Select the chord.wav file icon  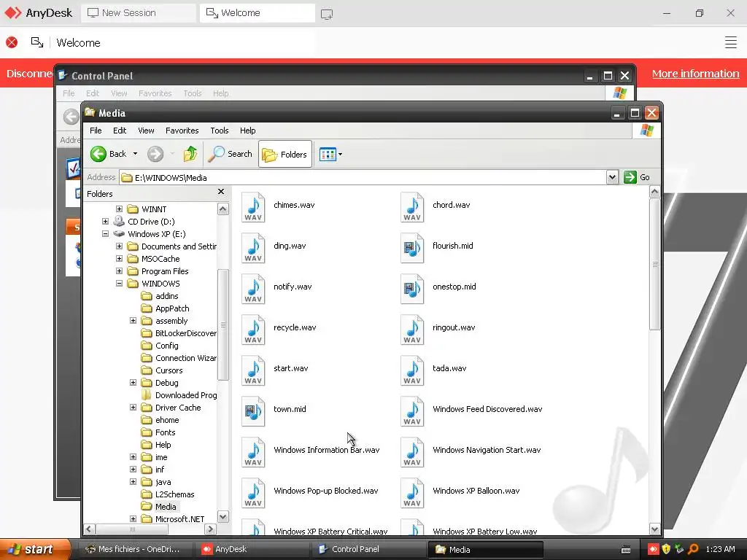point(412,207)
